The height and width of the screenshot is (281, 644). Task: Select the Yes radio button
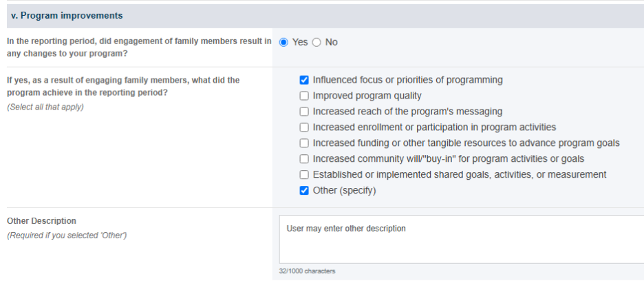[283, 43]
